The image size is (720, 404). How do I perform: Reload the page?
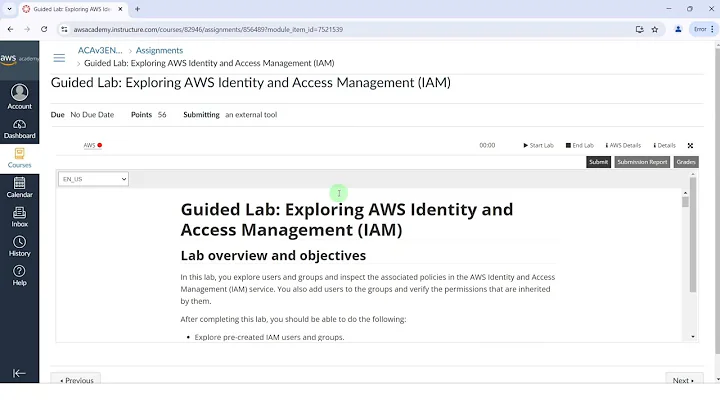[44, 29]
